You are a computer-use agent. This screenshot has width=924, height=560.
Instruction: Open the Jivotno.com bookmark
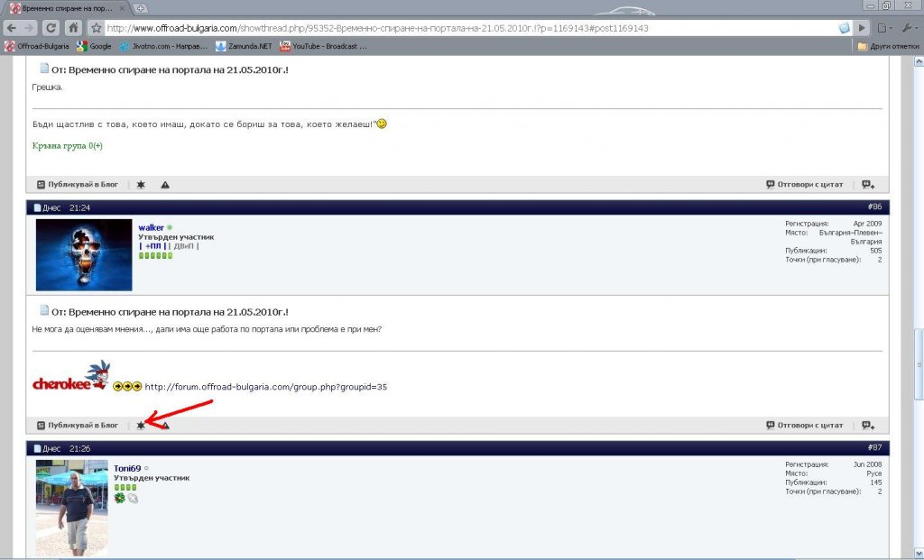click(x=163, y=46)
